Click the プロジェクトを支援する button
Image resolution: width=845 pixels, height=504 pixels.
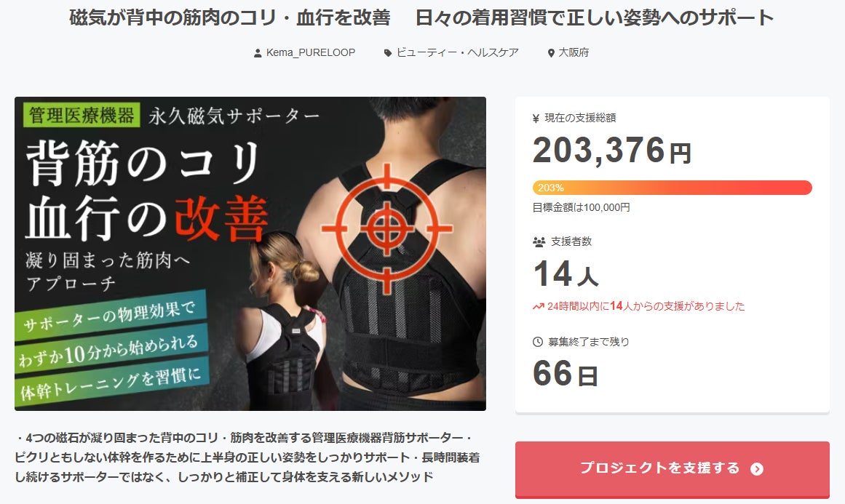[x=672, y=469]
